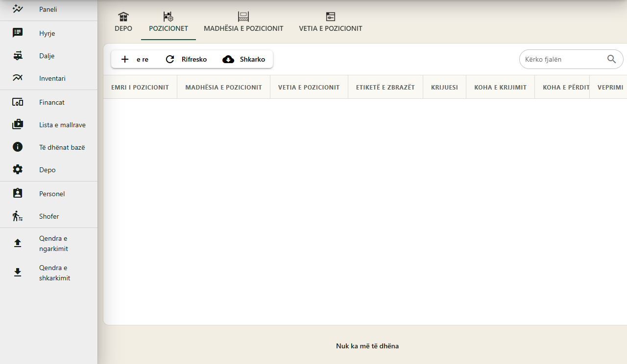
Task: Open the DEPO tab
Action: 123,23
